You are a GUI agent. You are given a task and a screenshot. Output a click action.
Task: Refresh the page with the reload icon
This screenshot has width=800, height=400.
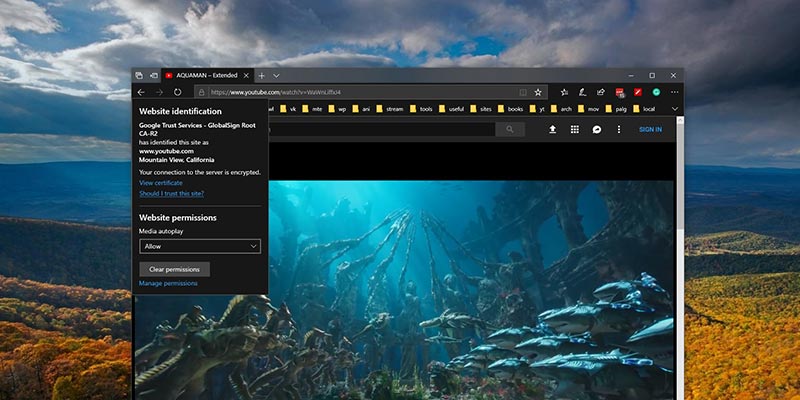click(x=177, y=91)
